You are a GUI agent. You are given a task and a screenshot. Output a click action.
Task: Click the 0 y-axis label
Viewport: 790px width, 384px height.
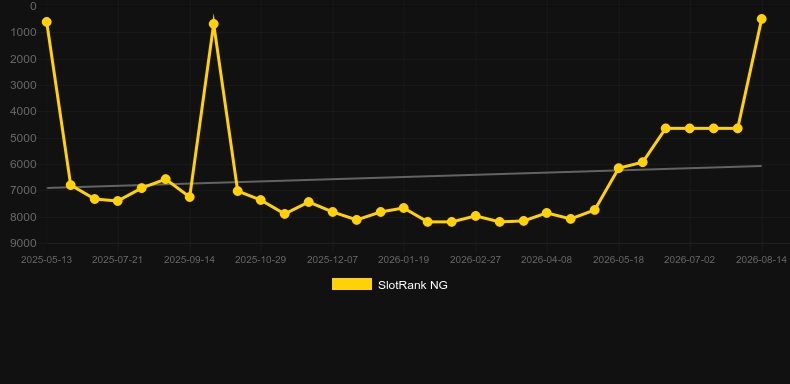click(33, 6)
